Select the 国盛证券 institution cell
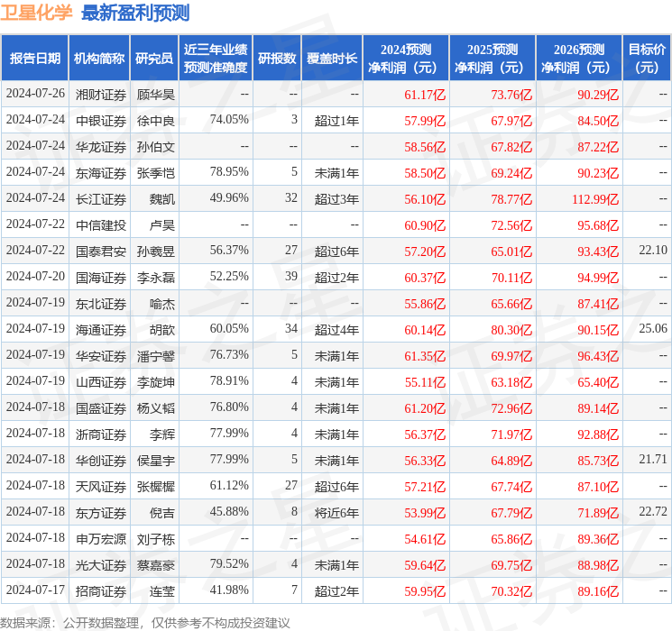 (x=101, y=407)
